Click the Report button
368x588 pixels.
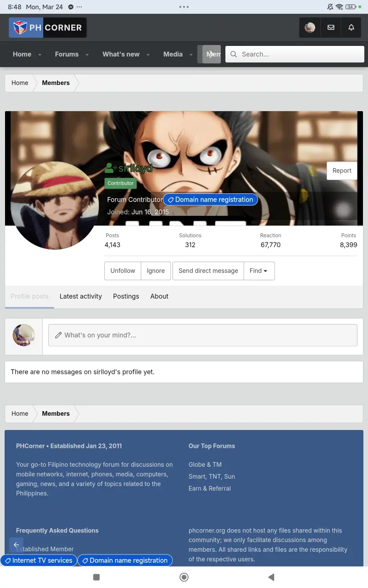(342, 170)
